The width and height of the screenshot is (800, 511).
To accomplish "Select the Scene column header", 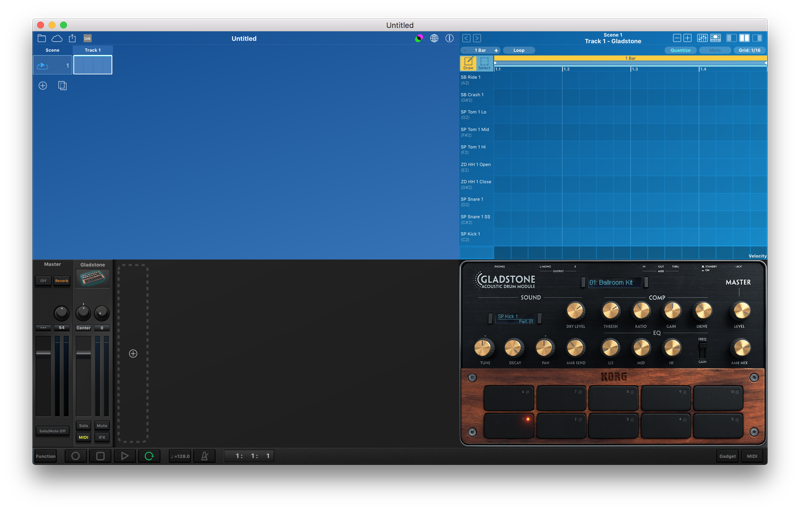I will 53,50.
